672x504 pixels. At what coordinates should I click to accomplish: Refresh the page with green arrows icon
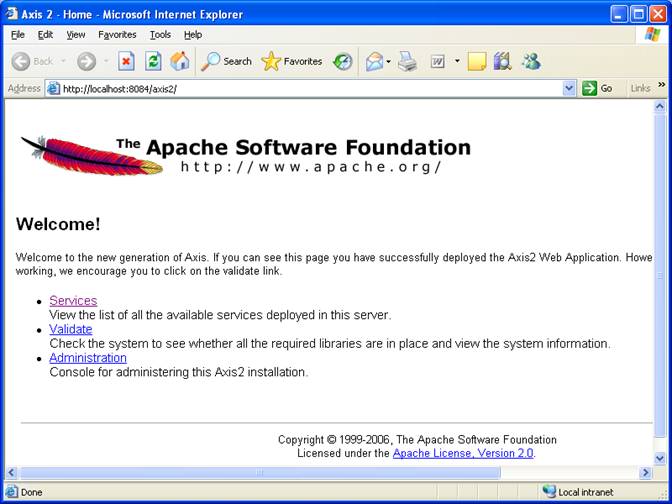153,62
